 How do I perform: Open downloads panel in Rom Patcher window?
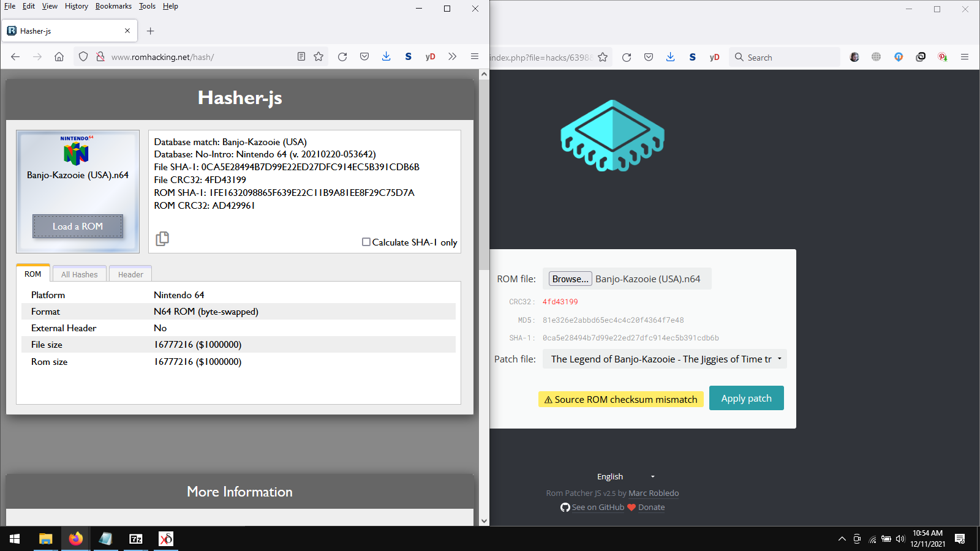[671, 57]
